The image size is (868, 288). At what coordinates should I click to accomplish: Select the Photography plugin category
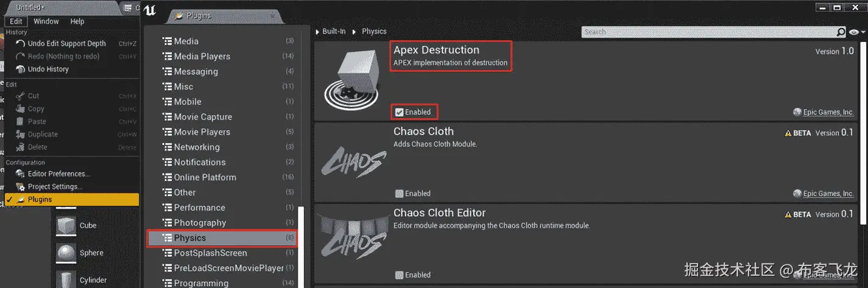click(x=222, y=223)
